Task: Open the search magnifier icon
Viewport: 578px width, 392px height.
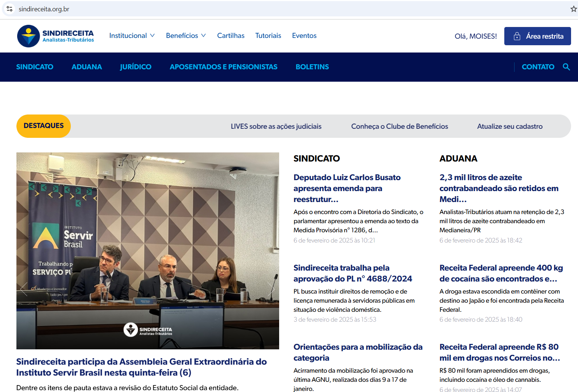Action: pyautogui.click(x=566, y=67)
